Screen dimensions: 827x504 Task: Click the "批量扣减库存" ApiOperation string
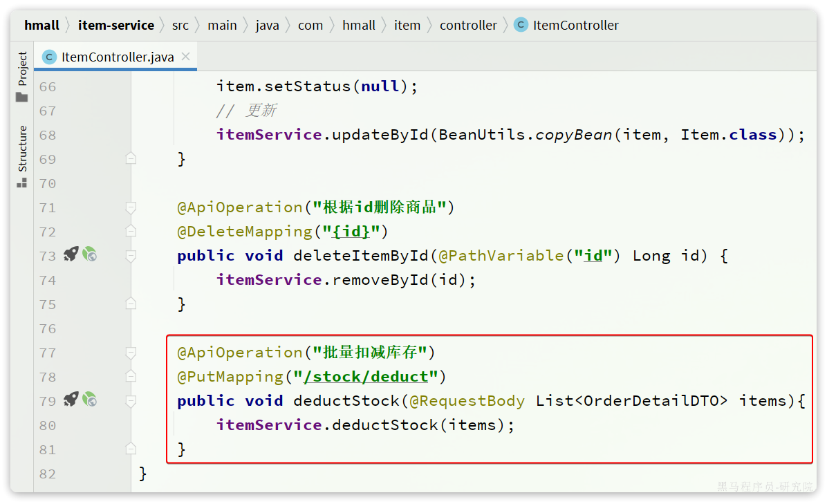pos(370,352)
